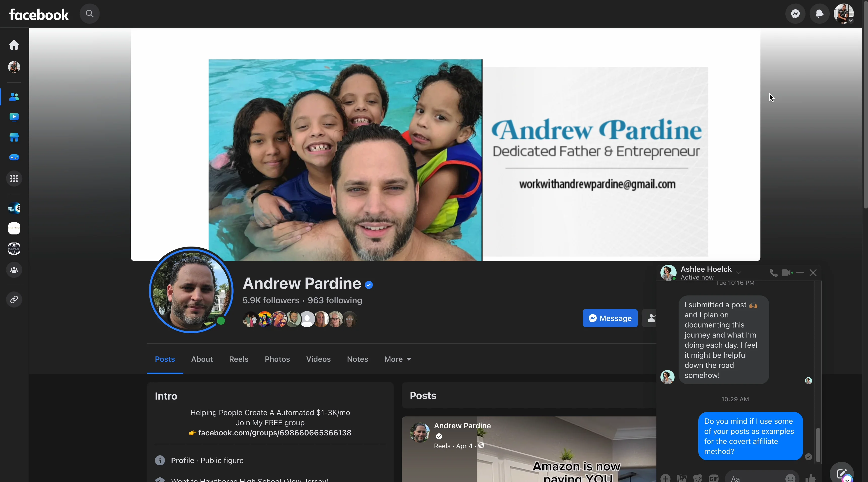The height and width of the screenshot is (482, 868).
Task: Click the 5.9K followers text
Action: [271, 300]
